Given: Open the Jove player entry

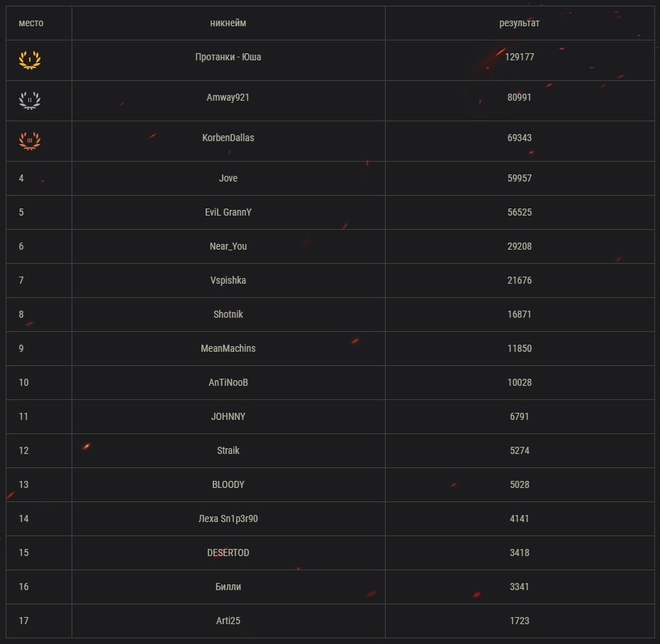Looking at the screenshot, I should pyautogui.click(x=228, y=178).
